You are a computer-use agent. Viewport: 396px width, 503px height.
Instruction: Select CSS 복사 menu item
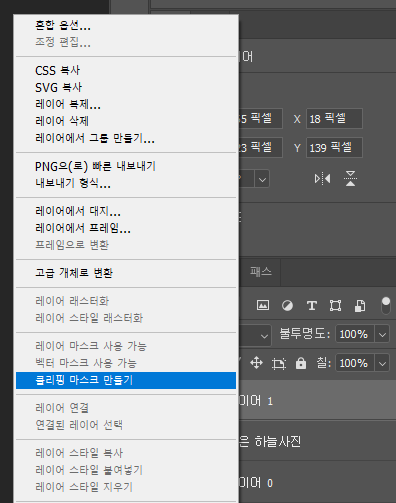(x=126, y=70)
